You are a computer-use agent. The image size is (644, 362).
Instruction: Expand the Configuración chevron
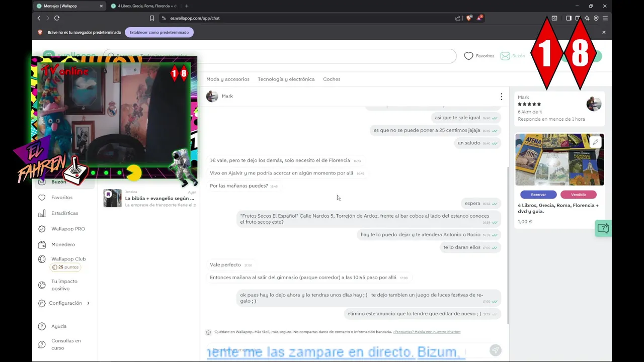pyautogui.click(x=88, y=303)
